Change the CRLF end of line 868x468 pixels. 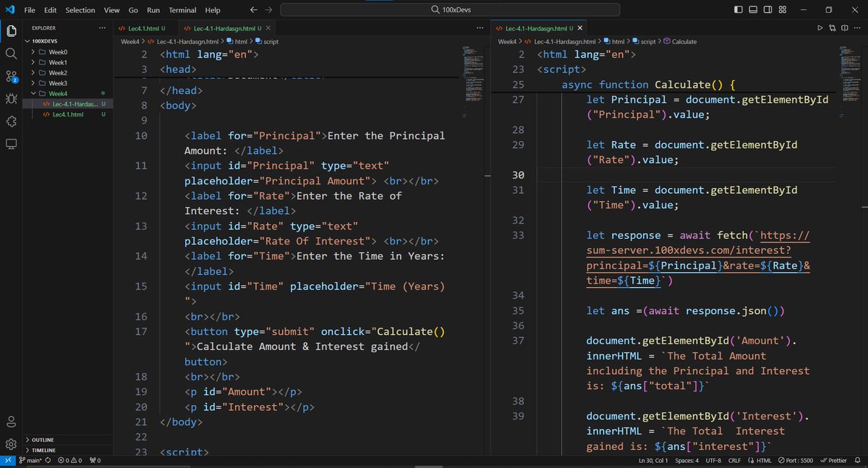tap(734, 461)
